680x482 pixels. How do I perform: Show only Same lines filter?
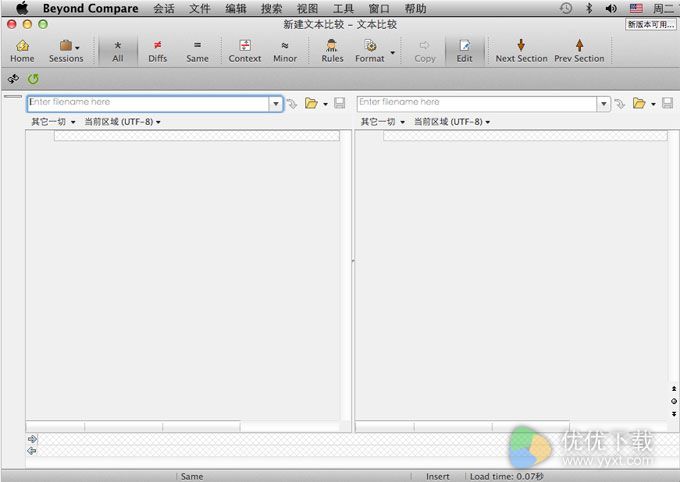click(197, 51)
